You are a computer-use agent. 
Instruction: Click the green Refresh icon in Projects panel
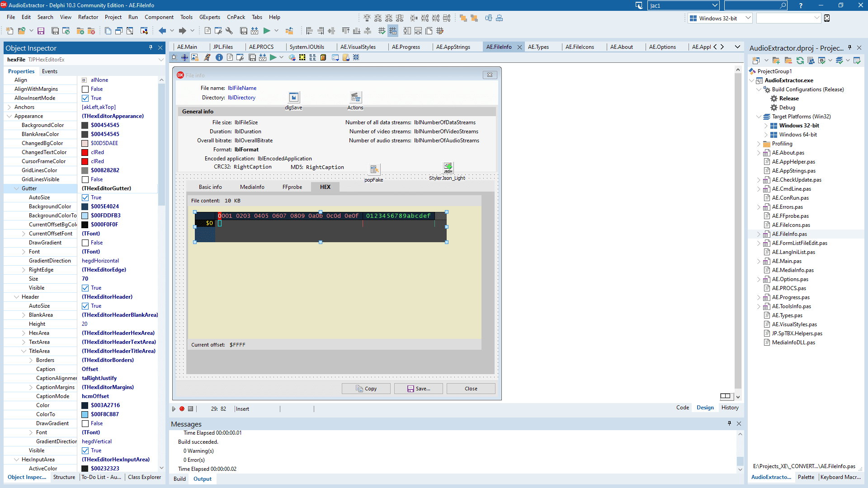coord(800,61)
